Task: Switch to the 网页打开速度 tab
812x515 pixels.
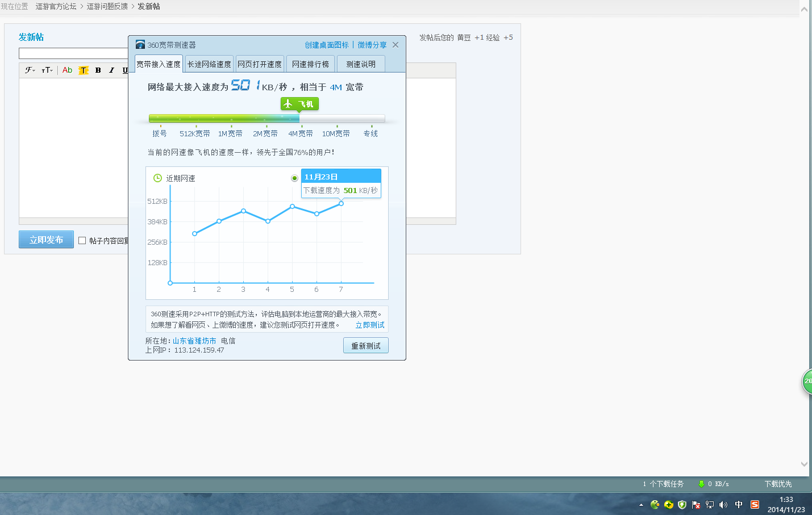Action: pyautogui.click(x=260, y=64)
